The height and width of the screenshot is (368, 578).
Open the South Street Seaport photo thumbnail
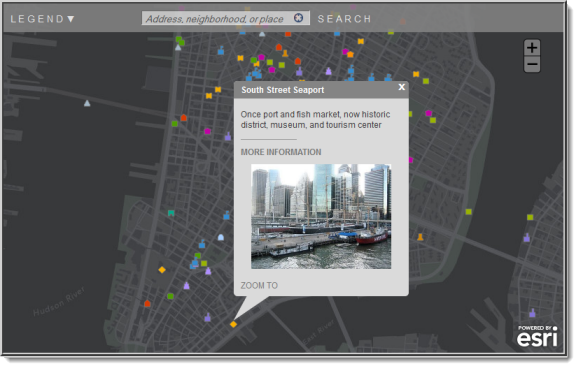(x=321, y=216)
